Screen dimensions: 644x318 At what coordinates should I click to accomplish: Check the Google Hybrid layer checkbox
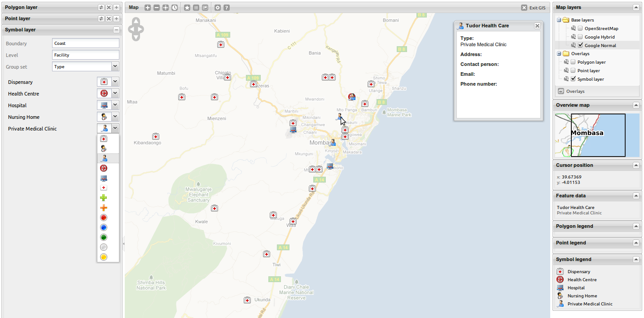click(x=580, y=37)
